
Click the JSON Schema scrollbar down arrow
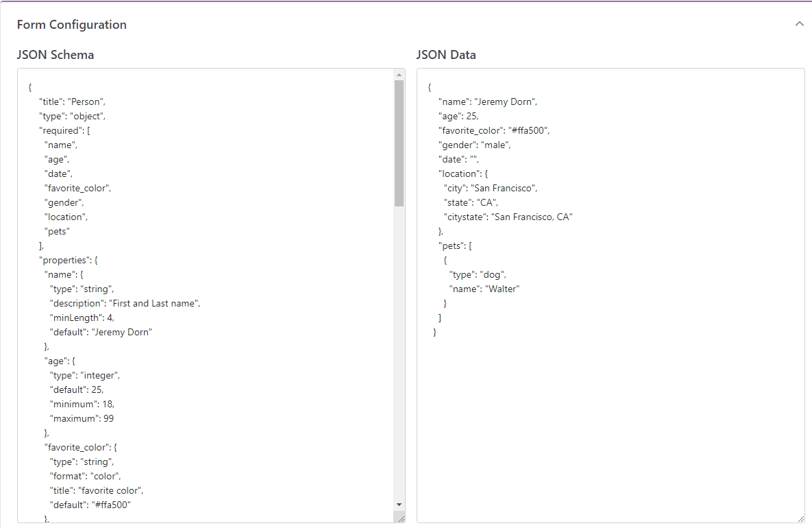399,505
